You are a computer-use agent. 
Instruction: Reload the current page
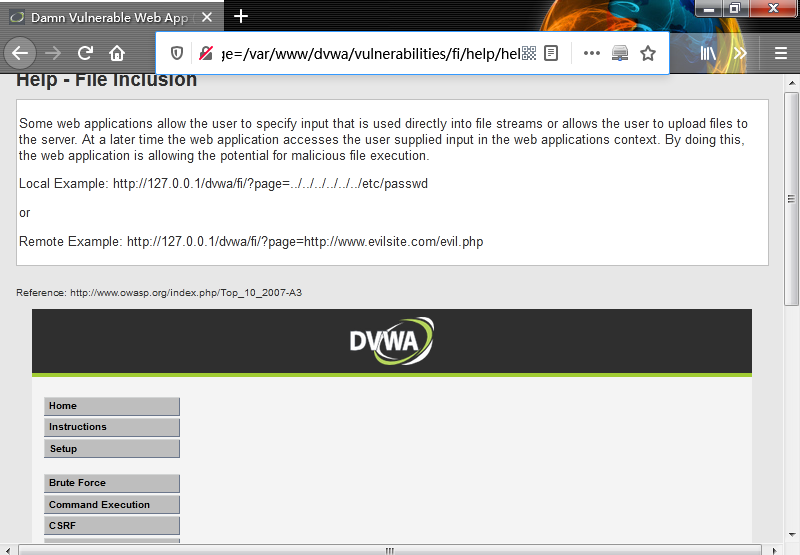point(85,53)
